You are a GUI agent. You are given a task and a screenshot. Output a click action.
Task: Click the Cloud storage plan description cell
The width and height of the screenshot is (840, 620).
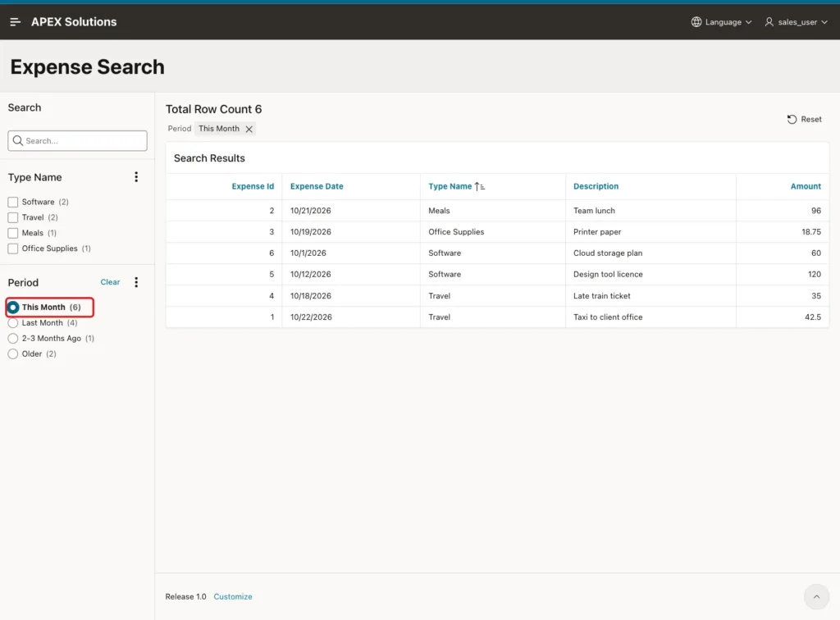pyautogui.click(x=651, y=253)
